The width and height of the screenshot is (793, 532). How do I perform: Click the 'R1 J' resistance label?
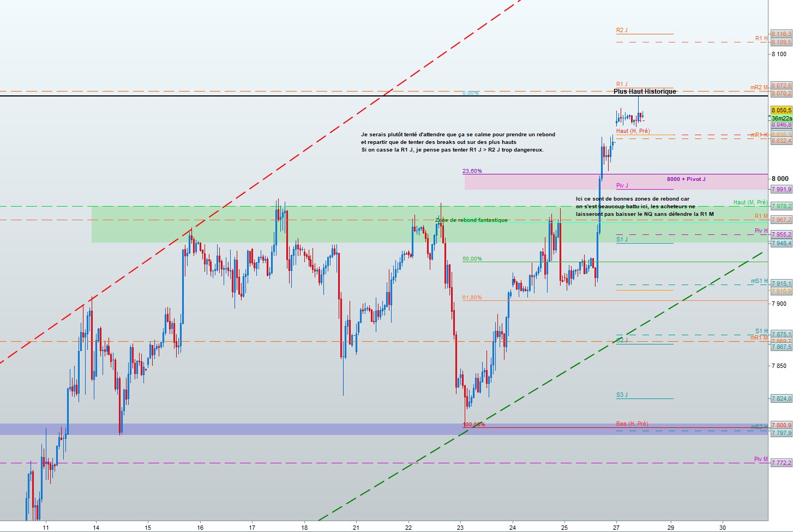(x=622, y=84)
